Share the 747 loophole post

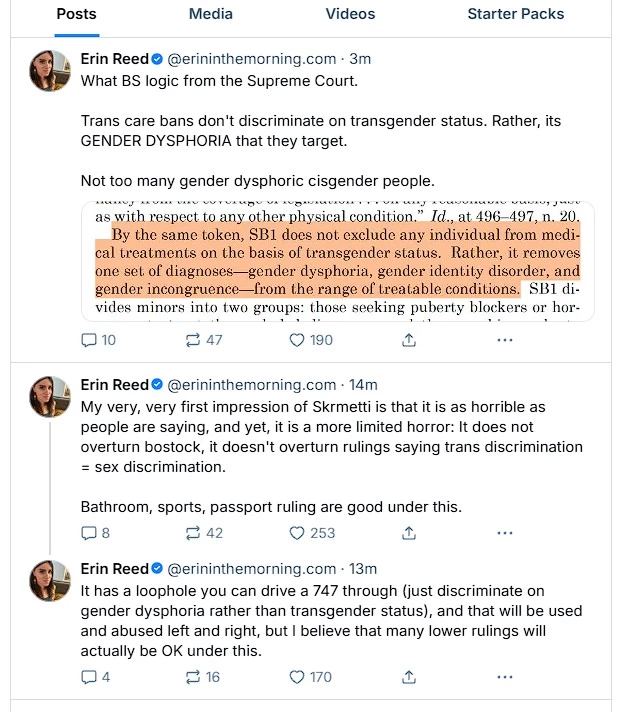pyautogui.click(x=408, y=677)
